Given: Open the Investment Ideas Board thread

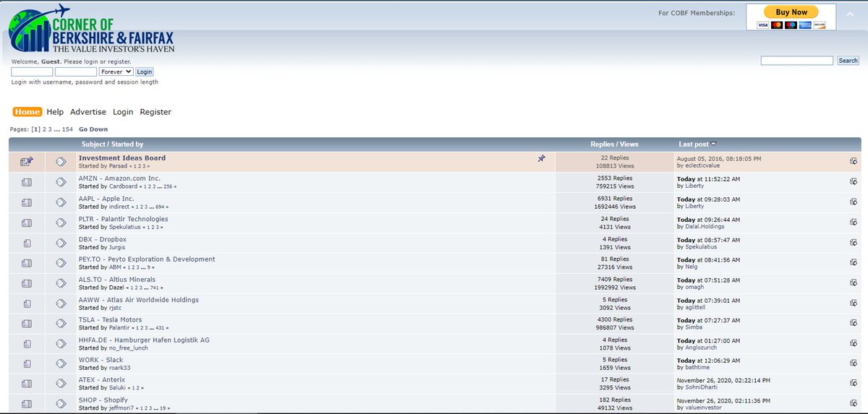Looking at the screenshot, I should (122, 158).
